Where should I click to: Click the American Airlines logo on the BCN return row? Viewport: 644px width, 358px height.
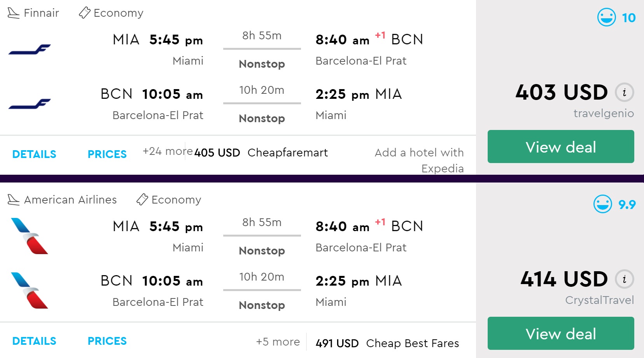pyautogui.click(x=30, y=290)
